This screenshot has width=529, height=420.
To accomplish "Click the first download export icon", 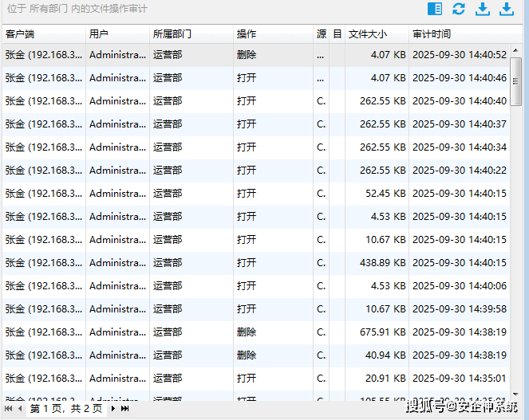I will [483, 9].
